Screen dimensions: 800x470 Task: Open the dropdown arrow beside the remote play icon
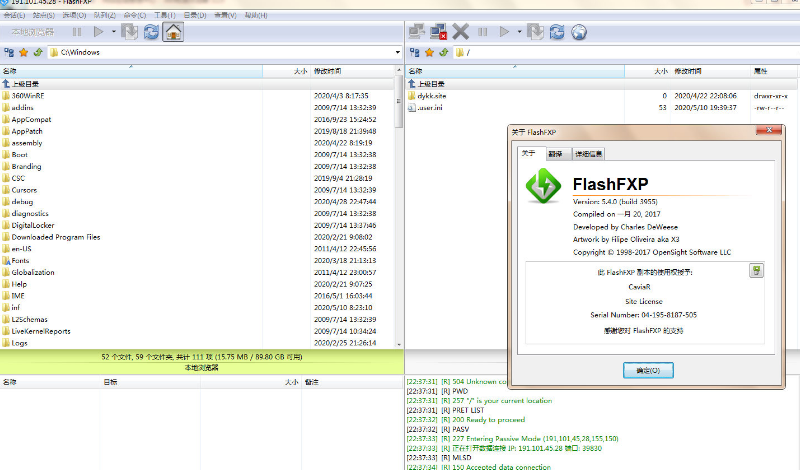click(519, 32)
